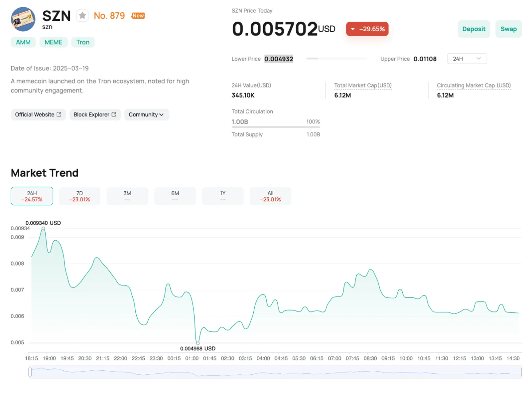
Task: Click the external link icon on Block Explorer
Action: click(x=114, y=114)
